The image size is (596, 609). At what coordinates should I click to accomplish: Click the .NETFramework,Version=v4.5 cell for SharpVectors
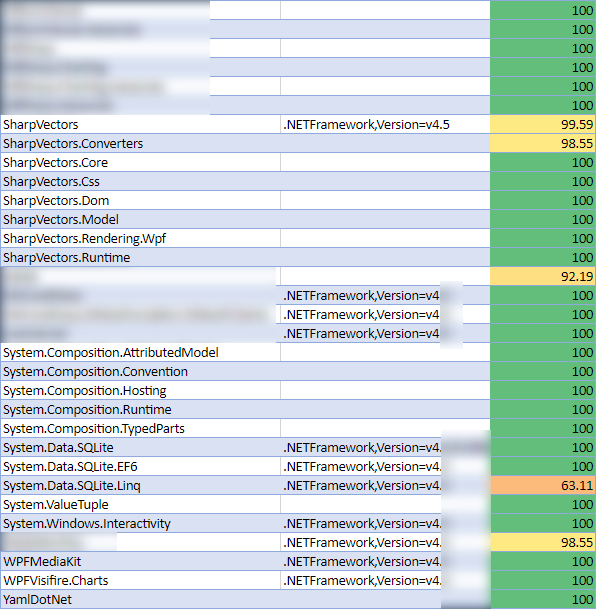point(385,124)
